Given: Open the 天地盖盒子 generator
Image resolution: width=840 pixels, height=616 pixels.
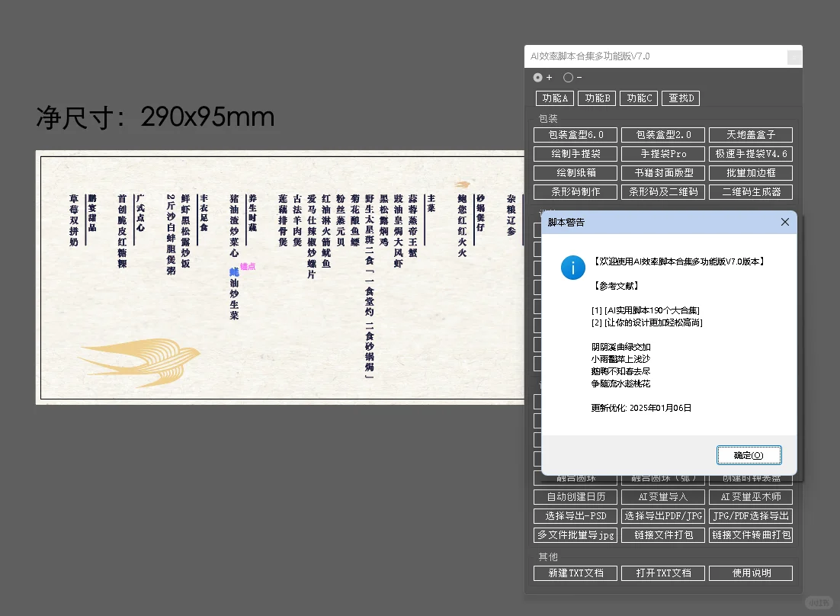Looking at the screenshot, I should point(751,134).
